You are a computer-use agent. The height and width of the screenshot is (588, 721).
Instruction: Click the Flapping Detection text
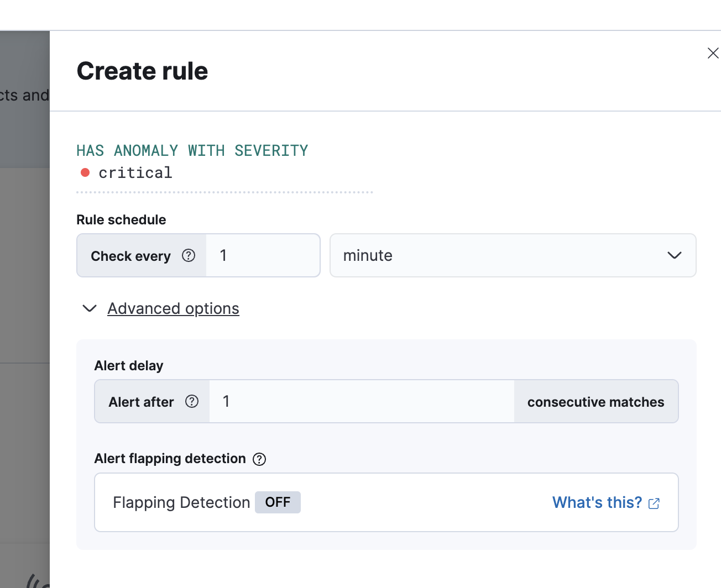pos(181,502)
